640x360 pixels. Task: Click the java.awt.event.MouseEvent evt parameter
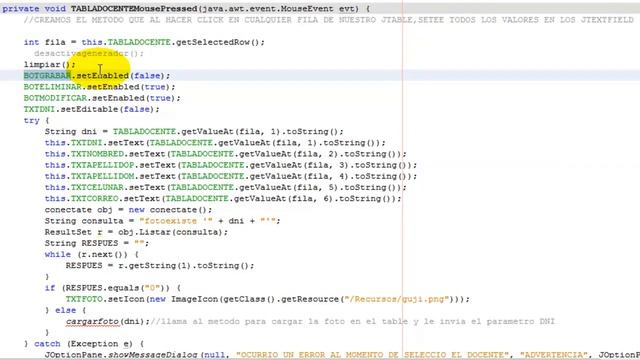point(278,9)
